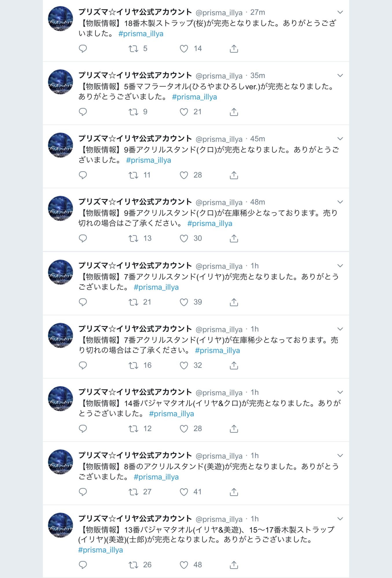Retweet the 5番マフラータオル tweet with 9 retweets
Viewport: 392px width, 578px height.
tap(133, 112)
